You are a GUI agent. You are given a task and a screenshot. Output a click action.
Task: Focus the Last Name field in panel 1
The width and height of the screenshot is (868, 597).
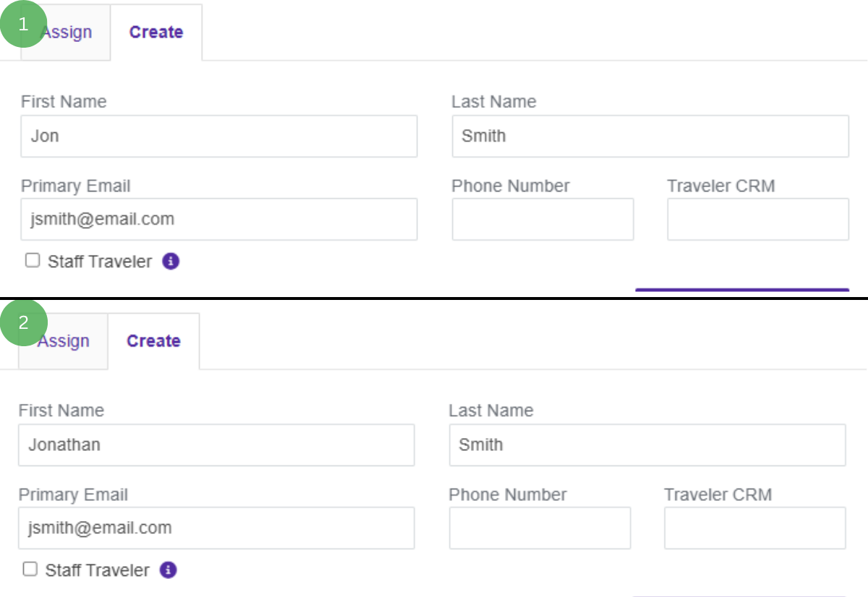click(650, 136)
